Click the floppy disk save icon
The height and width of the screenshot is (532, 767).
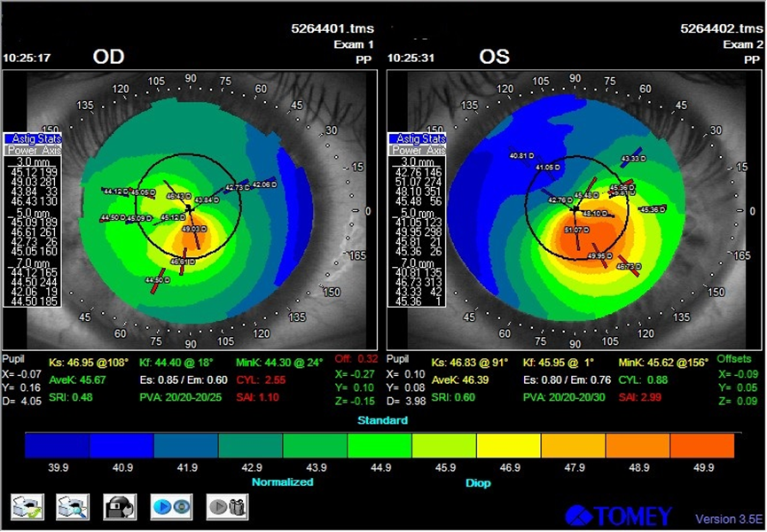[120, 507]
